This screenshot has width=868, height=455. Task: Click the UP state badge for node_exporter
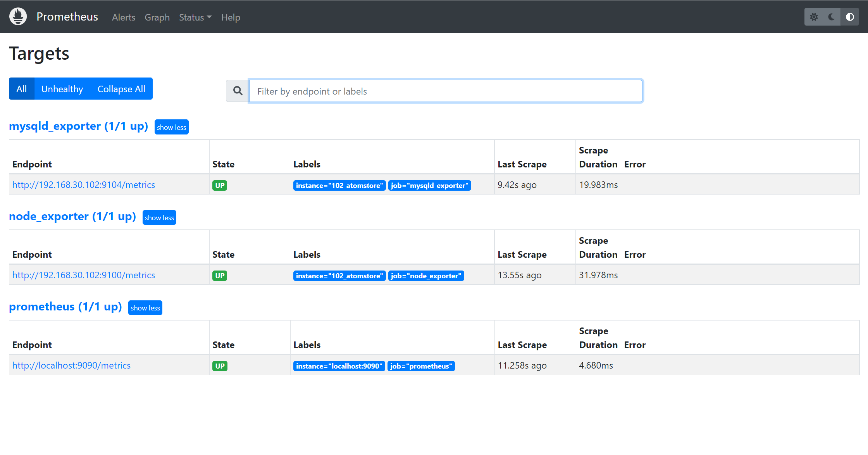(x=219, y=275)
